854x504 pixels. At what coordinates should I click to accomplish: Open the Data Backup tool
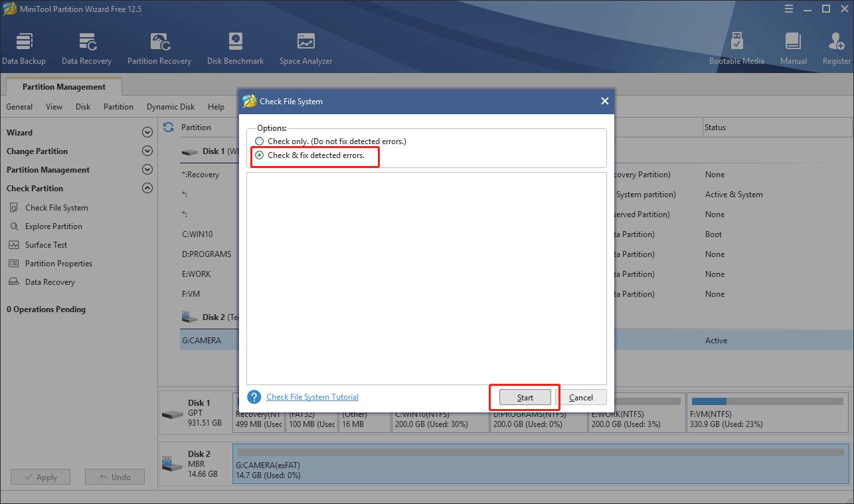click(x=24, y=46)
